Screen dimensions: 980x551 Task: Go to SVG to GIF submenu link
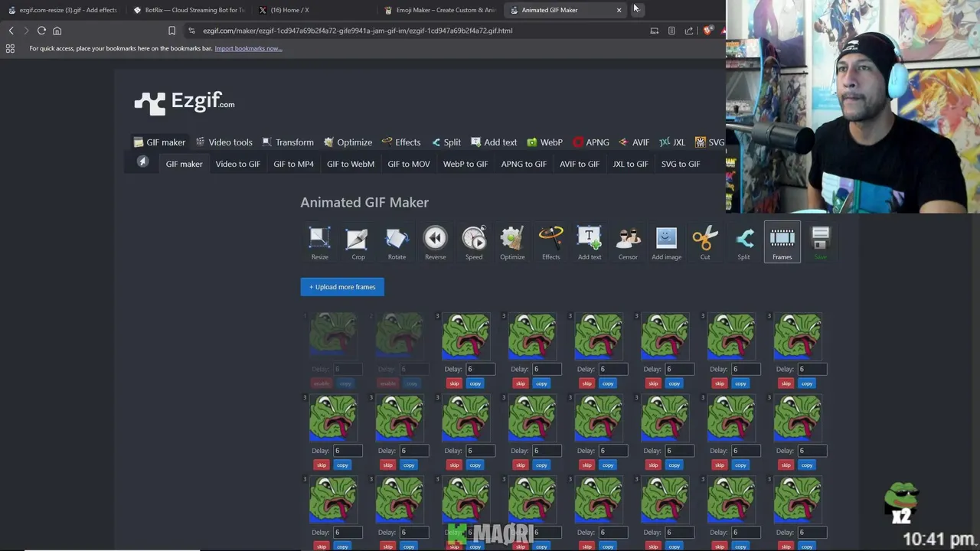pos(681,164)
